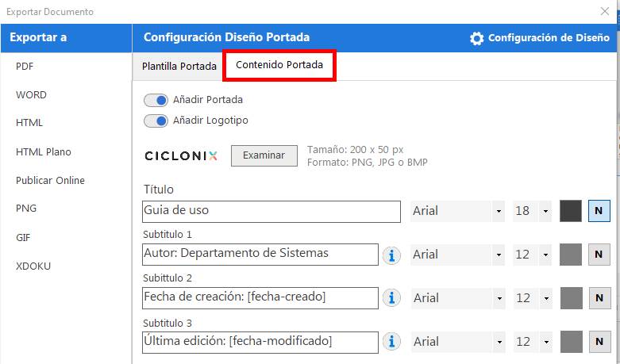Switch to the Plantilla Portada tab
Screen dimensions: 620x364
[179, 67]
